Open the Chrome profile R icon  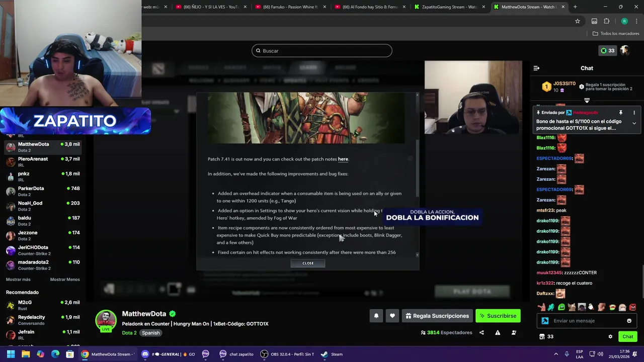coord(624,21)
